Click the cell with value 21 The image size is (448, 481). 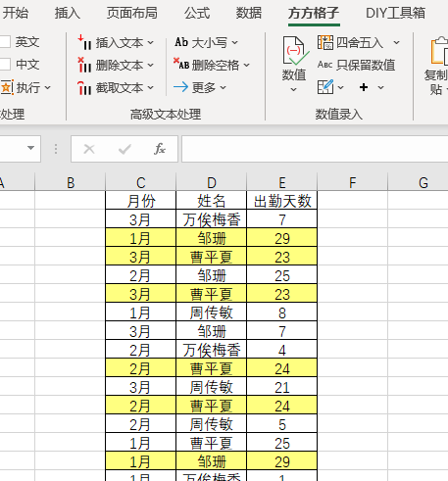pos(282,387)
